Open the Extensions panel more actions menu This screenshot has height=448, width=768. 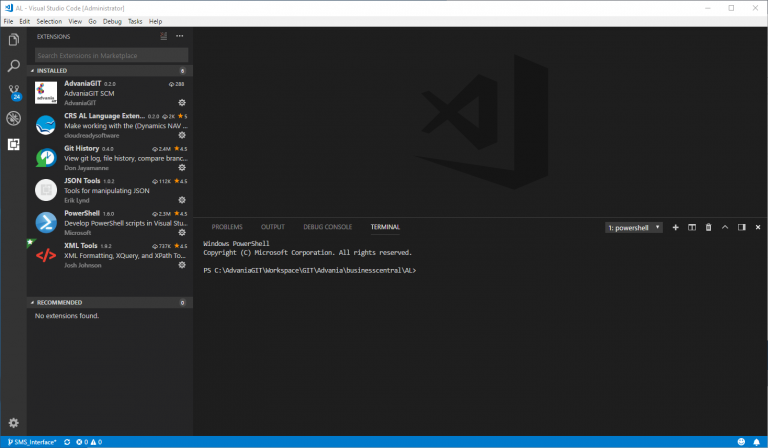coord(180,36)
